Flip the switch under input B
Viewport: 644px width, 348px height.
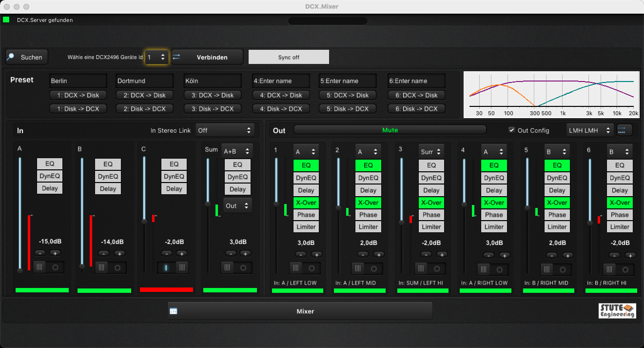pos(111,267)
